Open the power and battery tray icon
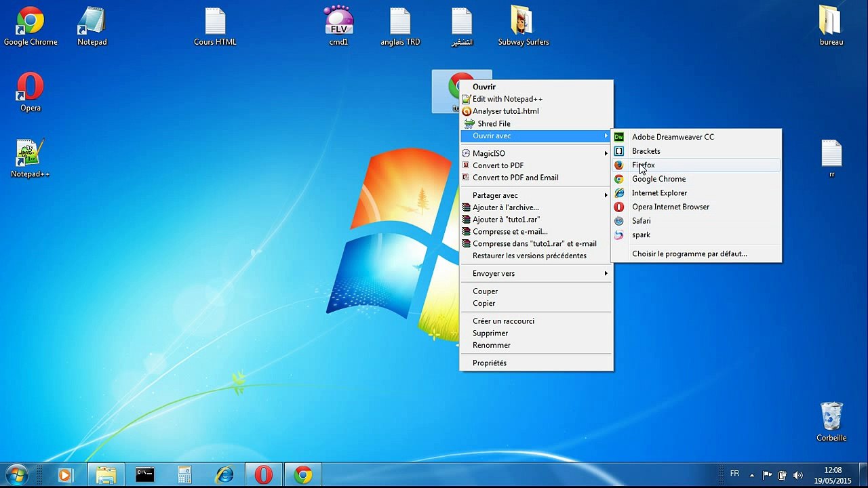This screenshot has height=488, width=868. (782, 475)
